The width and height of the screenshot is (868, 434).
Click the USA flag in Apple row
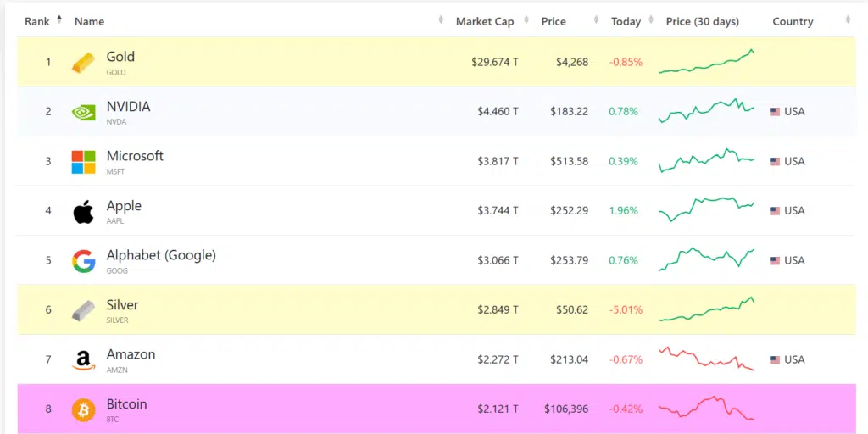click(x=775, y=211)
